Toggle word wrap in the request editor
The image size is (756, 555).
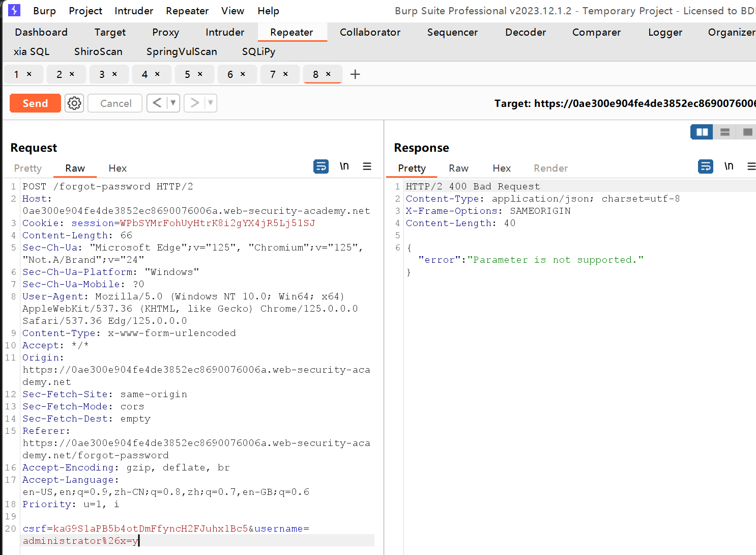(321, 166)
